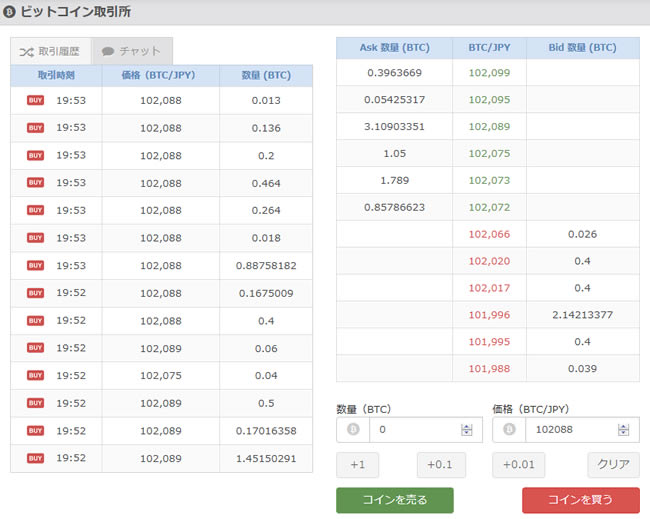Click BUY badge for the 0.018 trade
The width and height of the screenshot is (650, 519).
pos(35,238)
